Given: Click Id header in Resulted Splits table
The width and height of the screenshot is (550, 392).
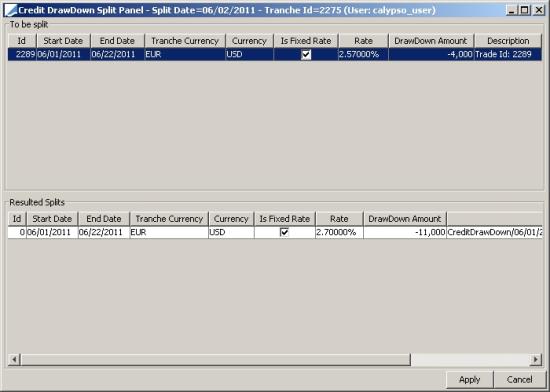Looking at the screenshot, I should (x=17, y=219).
